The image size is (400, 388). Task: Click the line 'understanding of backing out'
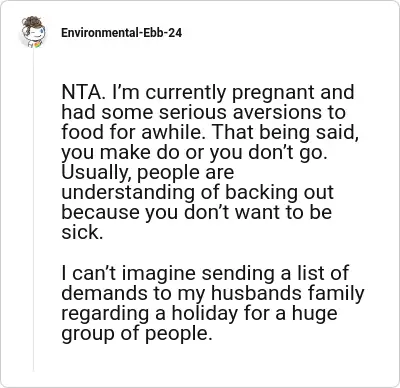pos(197,192)
